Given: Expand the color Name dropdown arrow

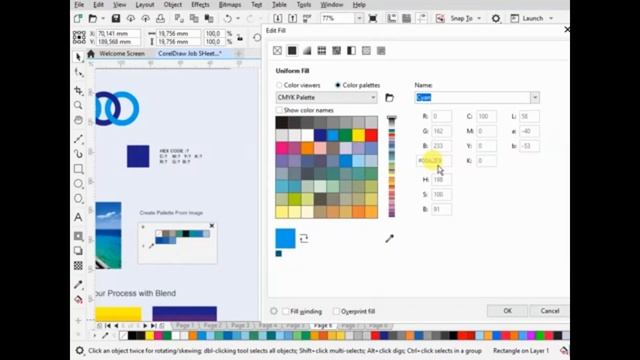Looking at the screenshot, I should point(535,98).
